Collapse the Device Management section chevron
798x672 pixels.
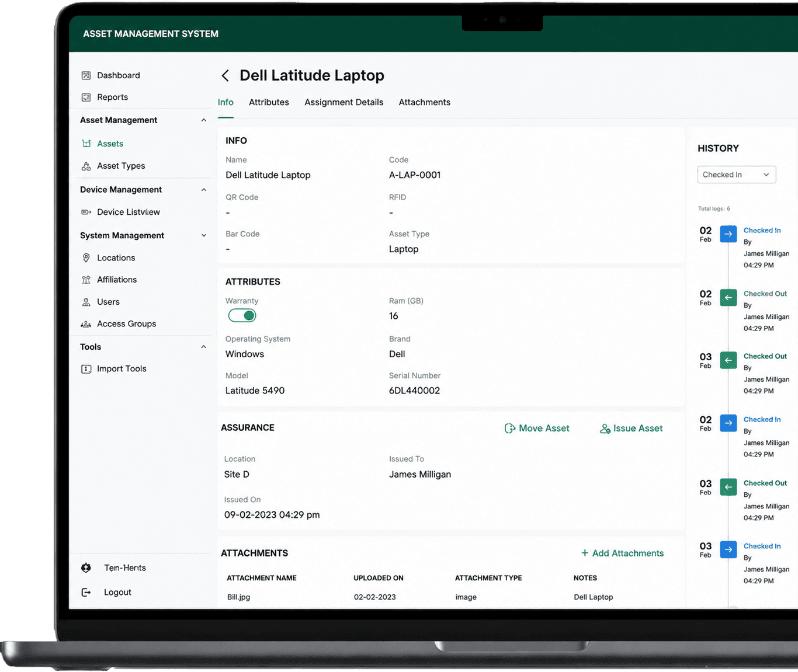(204, 190)
